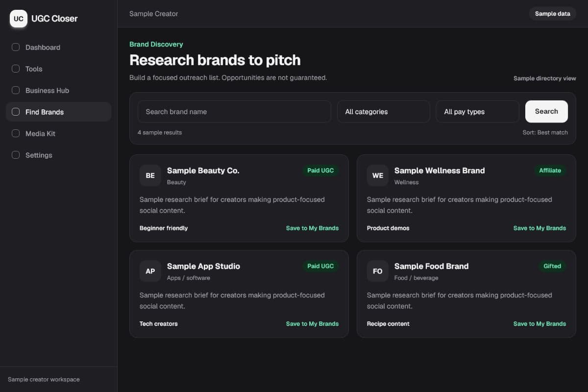Click the Apps / software category text

tap(189, 278)
